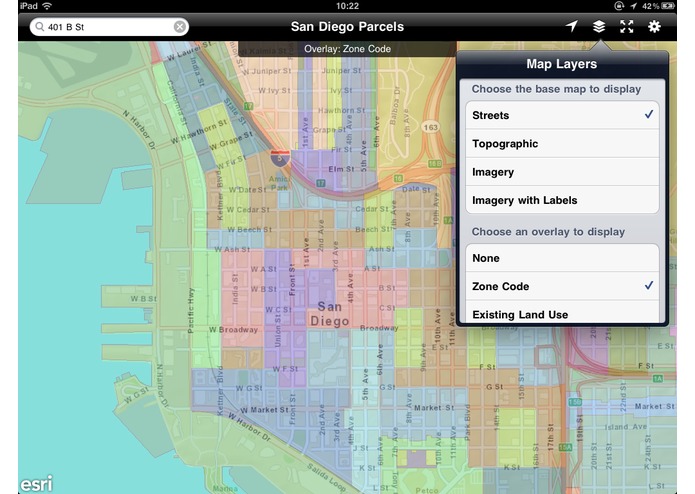Screen dimensions: 695x494
Task: Tap the route 163 shield on map
Action: tap(430, 128)
